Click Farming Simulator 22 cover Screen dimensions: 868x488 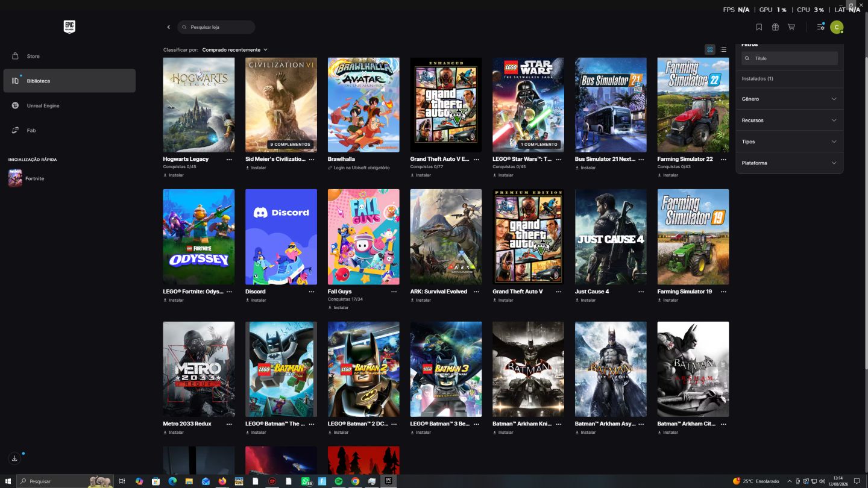(693, 105)
